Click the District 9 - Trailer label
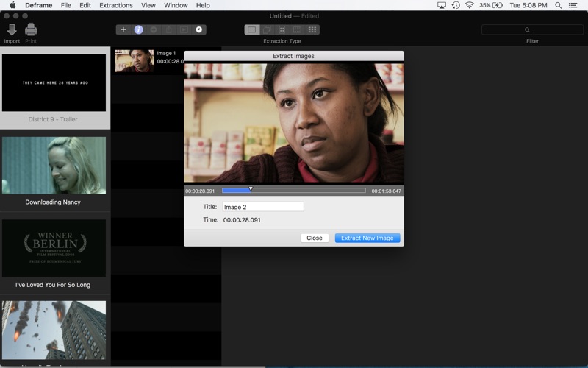This screenshot has width=588, height=368. 53,119
